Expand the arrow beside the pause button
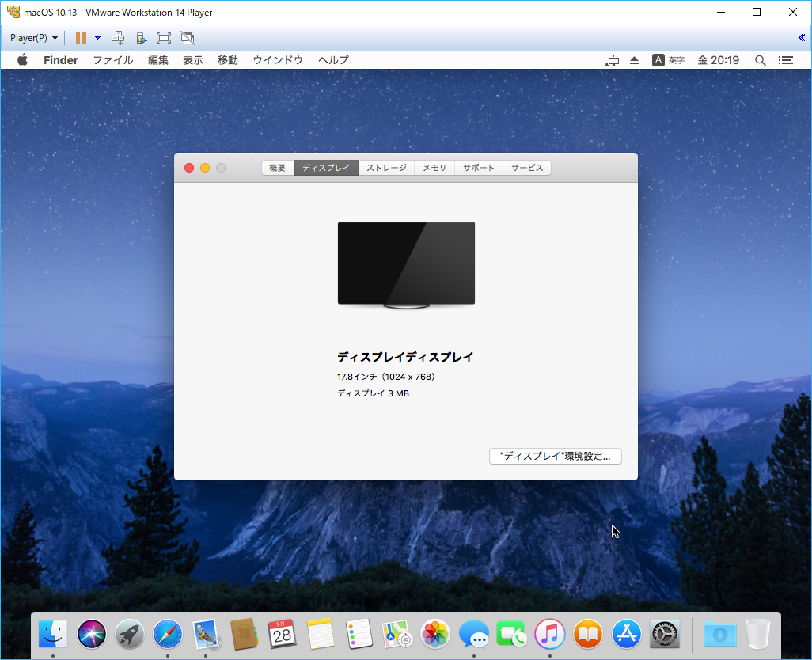812x660 pixels. coord(97,38)
